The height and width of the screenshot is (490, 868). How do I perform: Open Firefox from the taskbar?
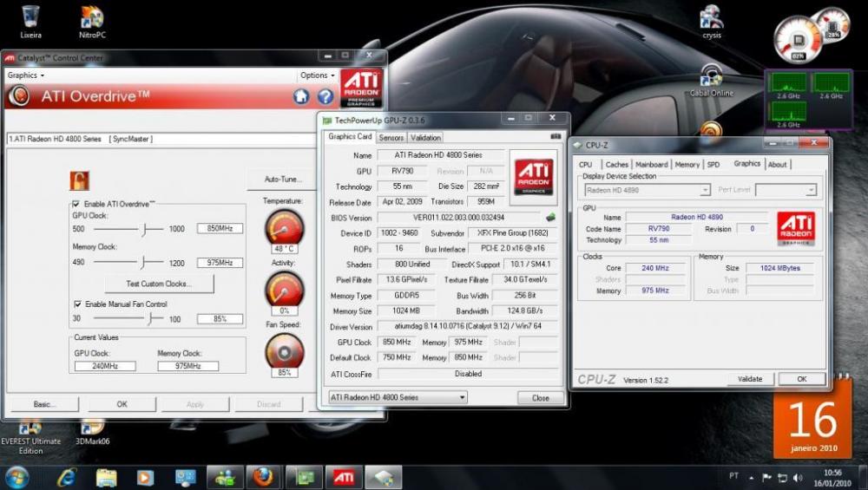click(x=264, y=477)
